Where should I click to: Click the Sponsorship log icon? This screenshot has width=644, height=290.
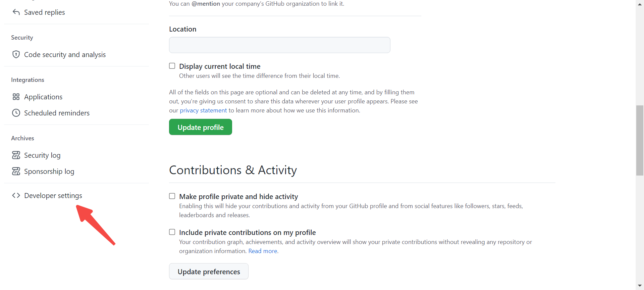16,171
